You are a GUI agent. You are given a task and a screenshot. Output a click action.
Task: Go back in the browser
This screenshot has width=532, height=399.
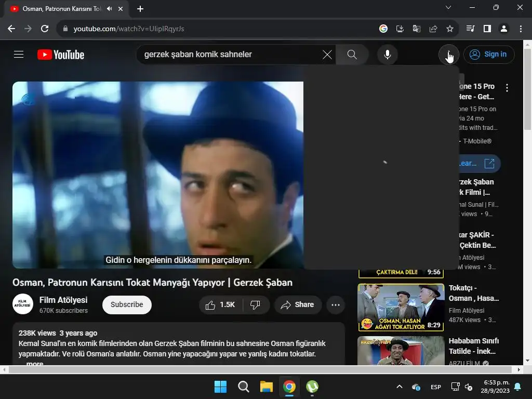tap(11, 29)
